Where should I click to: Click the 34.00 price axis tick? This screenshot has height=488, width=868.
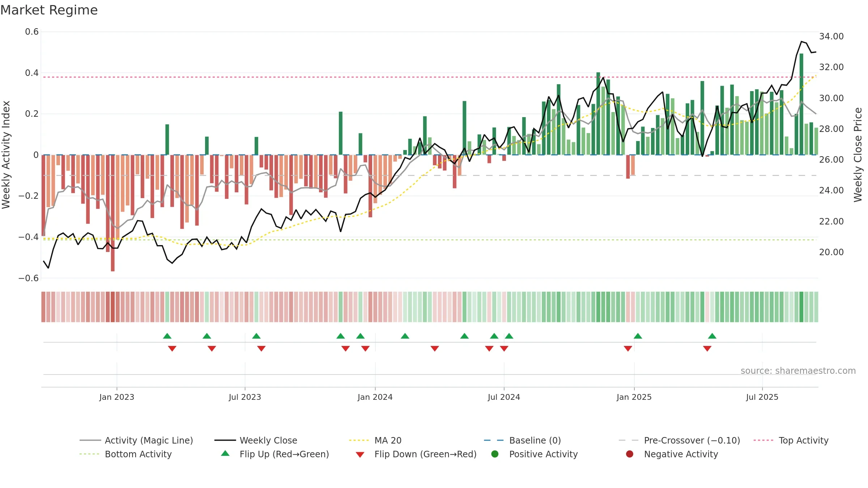[831, 37]
